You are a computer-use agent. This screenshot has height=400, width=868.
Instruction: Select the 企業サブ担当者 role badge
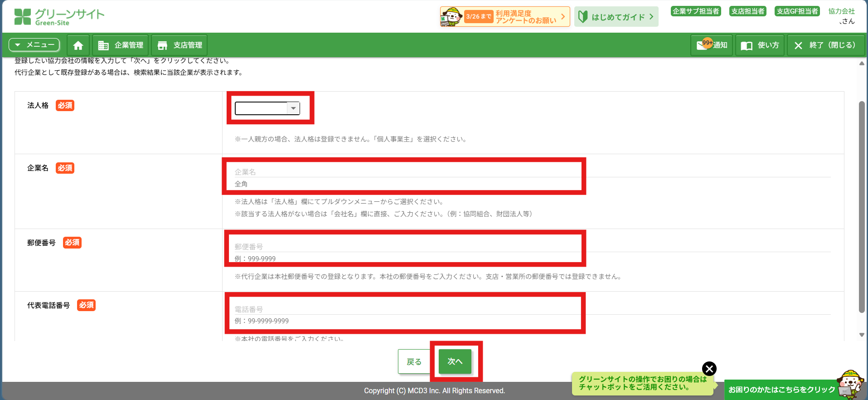[696, 11]
